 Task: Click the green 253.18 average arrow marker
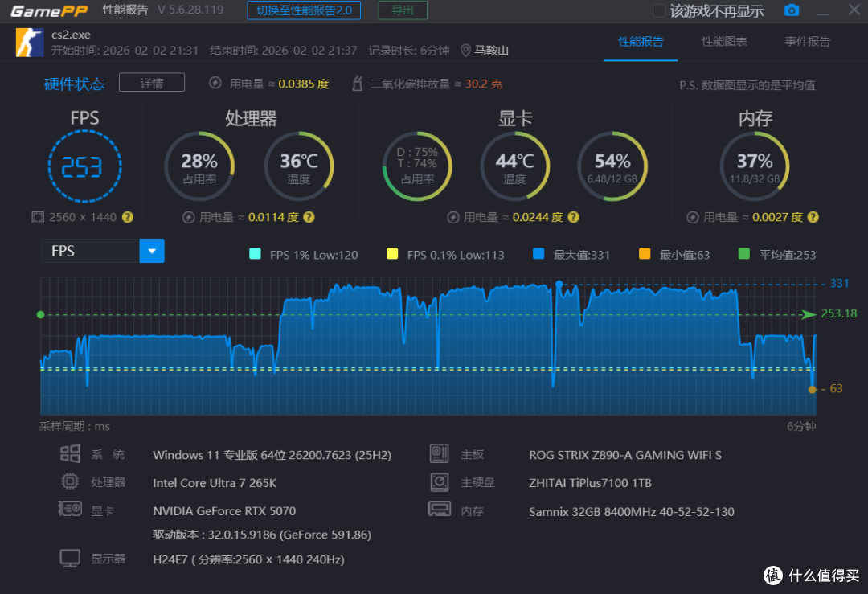click(x=809, y=314)
